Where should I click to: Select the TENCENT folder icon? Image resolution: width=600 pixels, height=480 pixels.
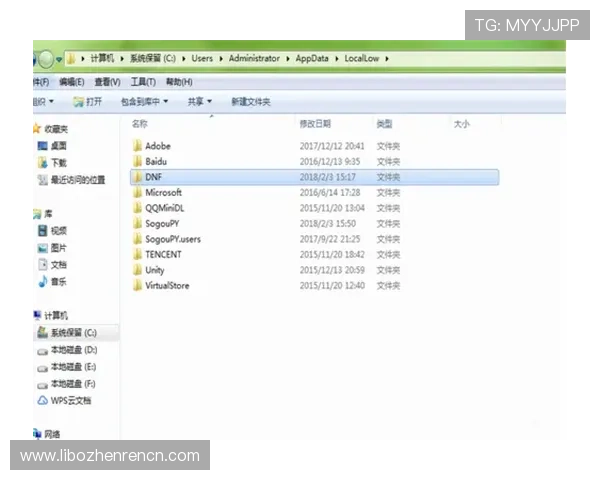[137, 254]
